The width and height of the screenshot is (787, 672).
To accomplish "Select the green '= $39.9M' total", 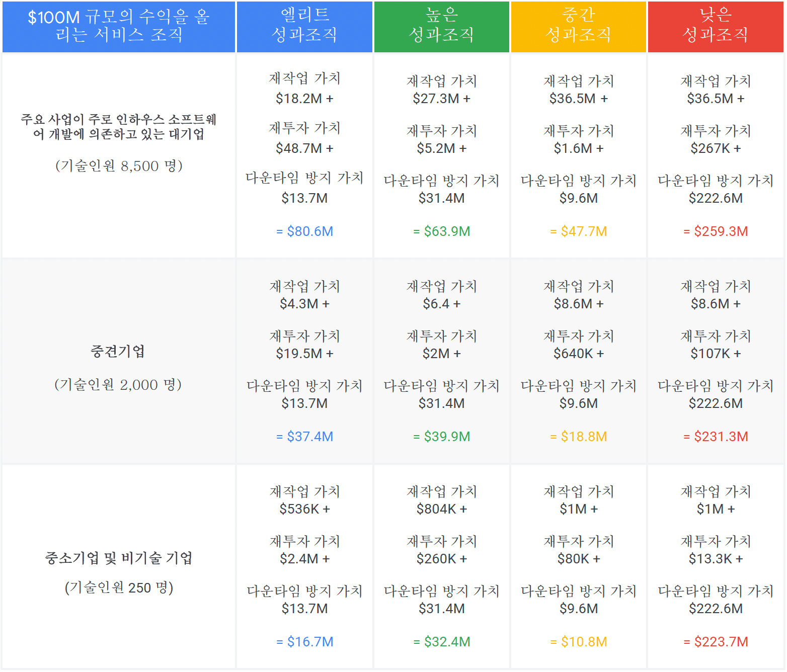I will [441, 437].
